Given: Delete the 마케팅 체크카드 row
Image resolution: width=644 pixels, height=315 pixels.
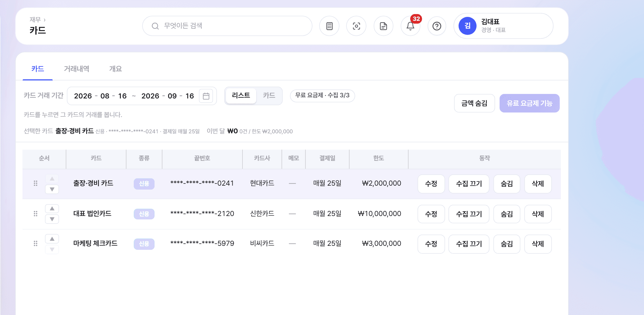Looking at the screenshot, I should (x=538, y=244).
